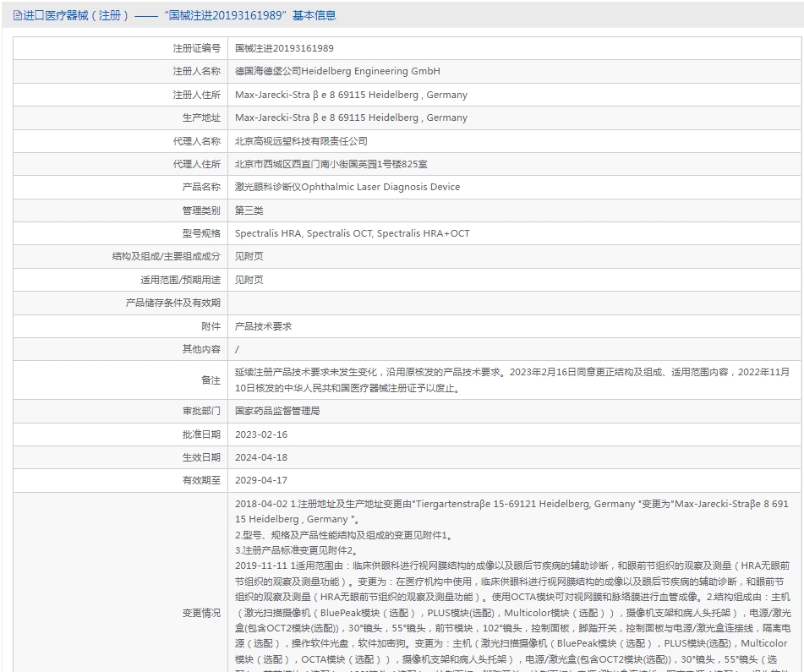This screenshot has width=804, height=672.
Task: Select Heidelberg Engineering GmbH registrant name value
Action: [x=337, y=71]
